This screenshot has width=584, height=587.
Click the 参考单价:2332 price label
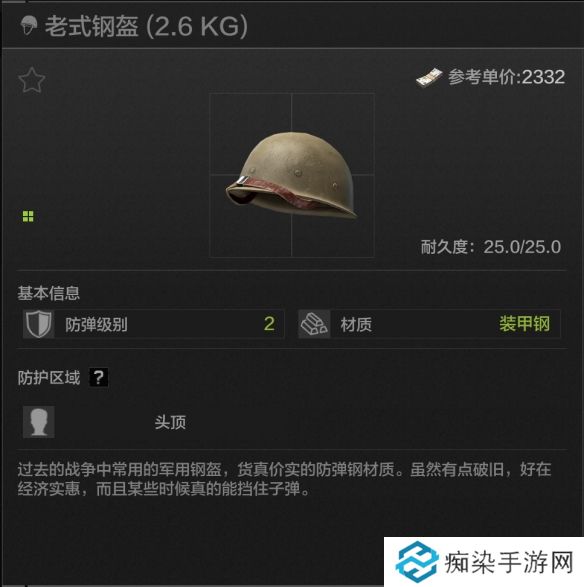point(507,77)
